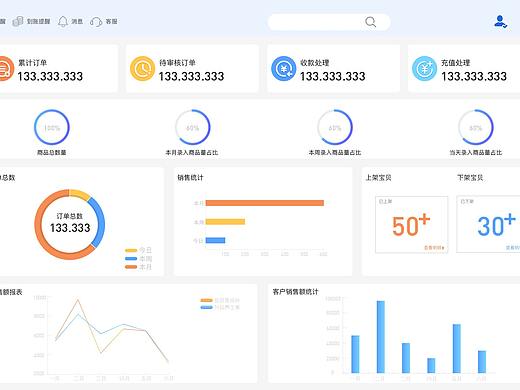This screenshot has height=390, width=520.
Task: Click into the search input field
Action: (x=329, y=22)
